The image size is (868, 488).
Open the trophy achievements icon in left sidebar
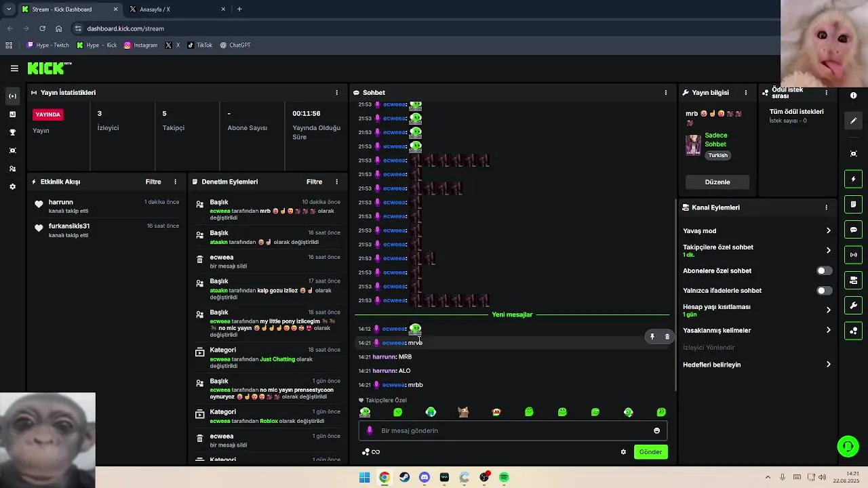pos(12,132)
